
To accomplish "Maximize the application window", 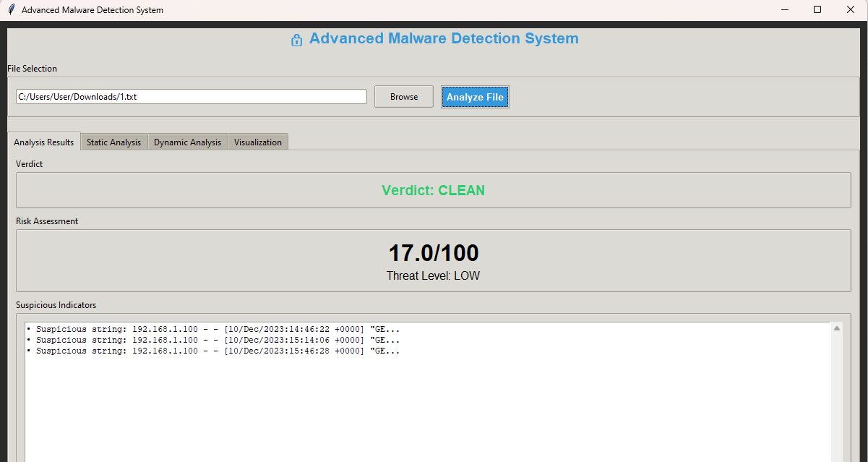I will [x=817, y=10].
